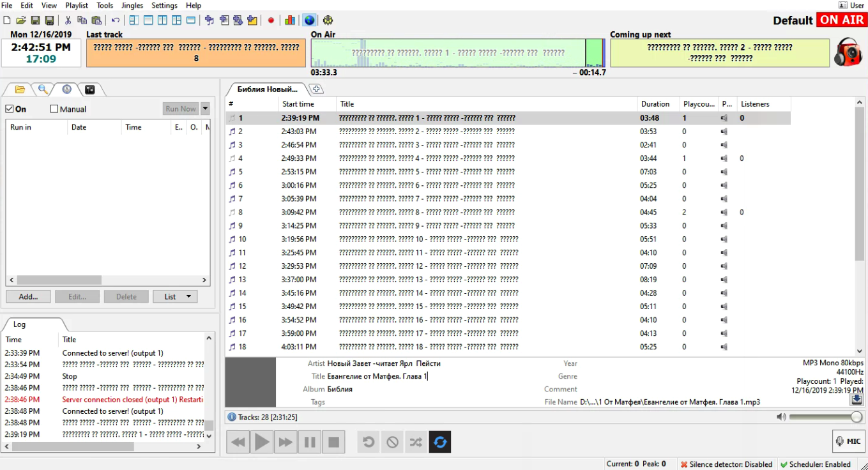Image resolution: width=868 pixels, height=470 pixels.
Task: Toggle the speaker icon in row 2
Action: [x=724, y=132]
